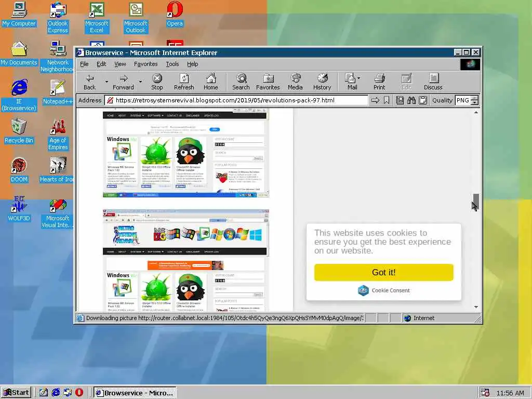Screen dimensions: 532x399
Task: Select the Opera desktop icon
Action: 175,15
